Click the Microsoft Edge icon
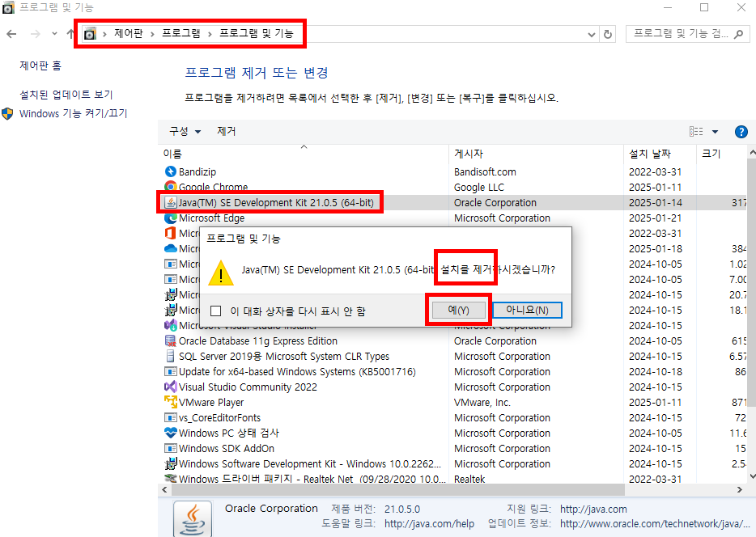Viewport: 756px width, 537px height. click(x=170, y=218)
